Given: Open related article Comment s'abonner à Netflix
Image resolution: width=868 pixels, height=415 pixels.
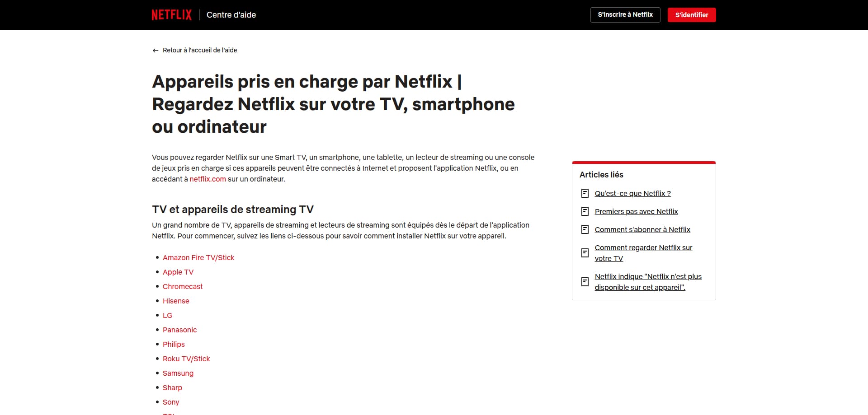Looking at the screenshot, I should [642, 229].
